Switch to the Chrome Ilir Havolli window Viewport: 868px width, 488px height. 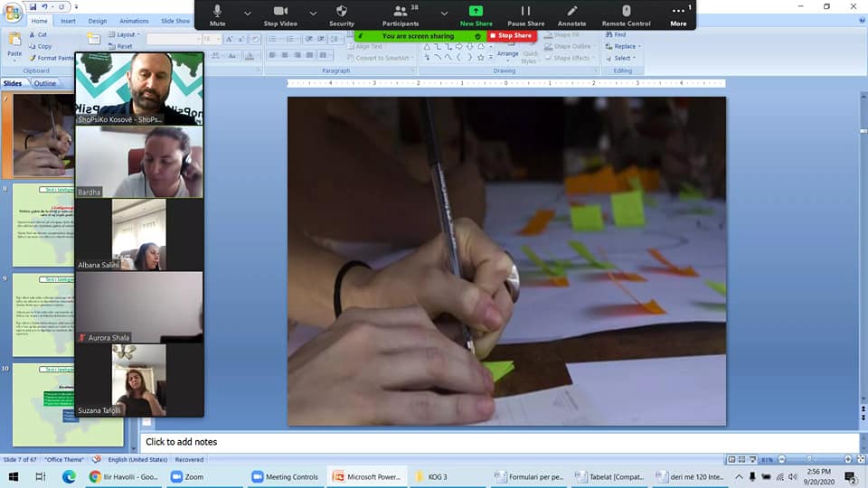coord(124,476)
